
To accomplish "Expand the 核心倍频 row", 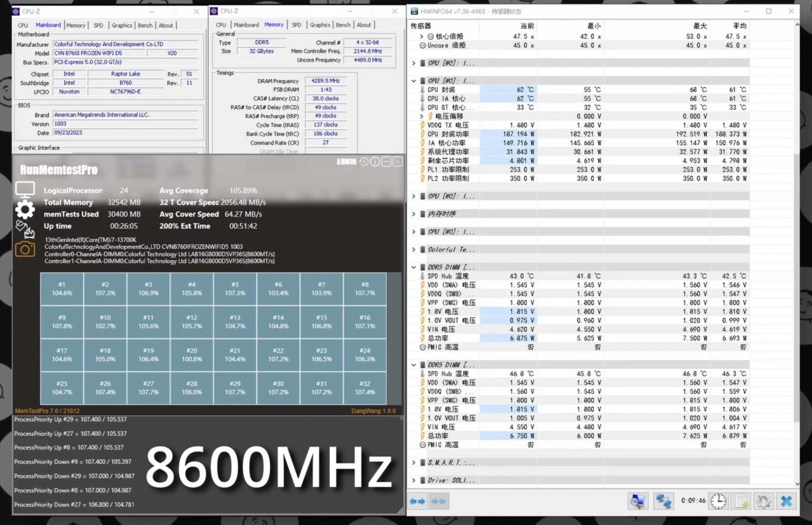I will [x=422, y=36].
